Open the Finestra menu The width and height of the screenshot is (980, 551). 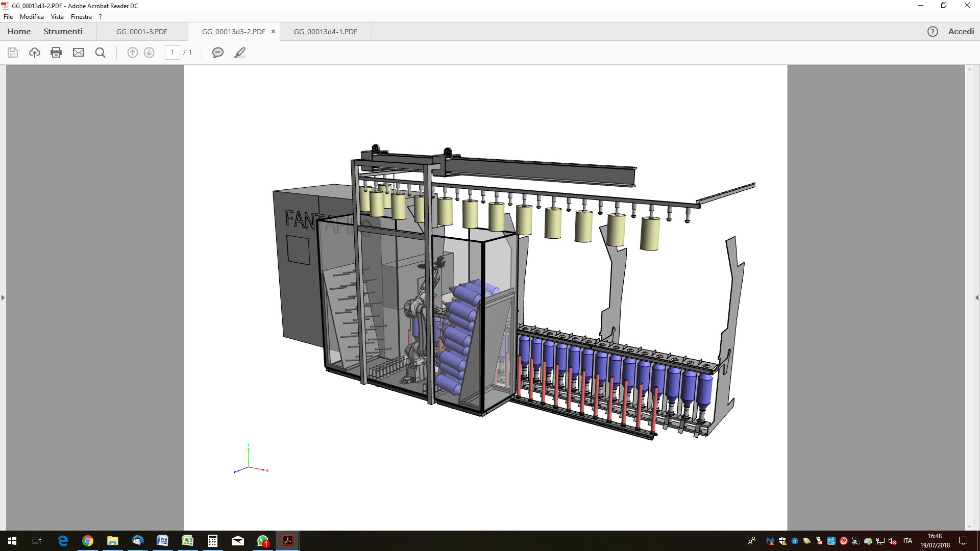click(x=81, y=17)
